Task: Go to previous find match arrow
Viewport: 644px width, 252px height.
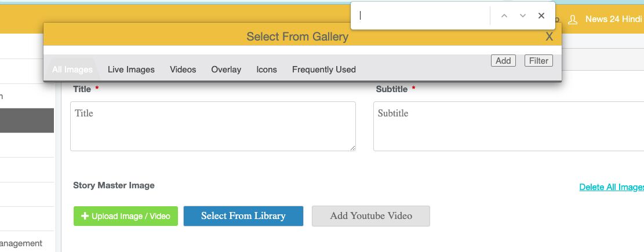Action: (504, 16)
